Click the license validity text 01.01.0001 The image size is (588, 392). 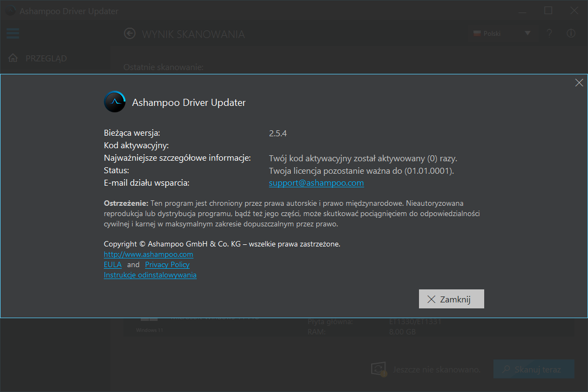tap(361, 171)
